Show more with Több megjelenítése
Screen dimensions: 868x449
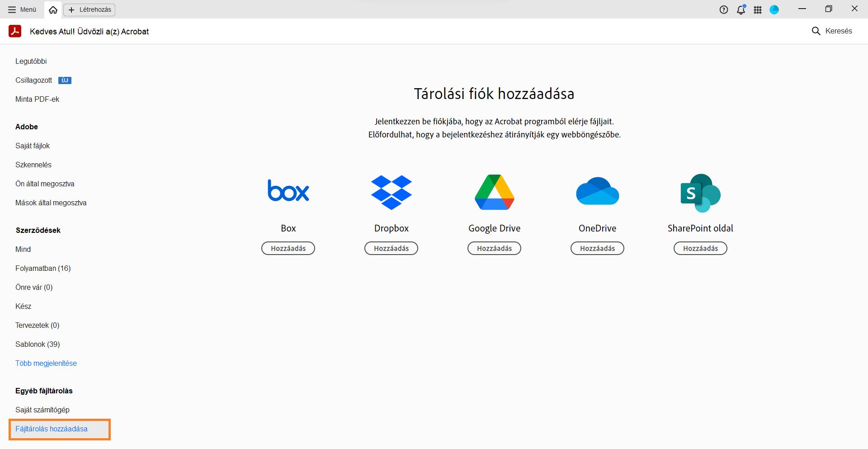click(46, 363)
